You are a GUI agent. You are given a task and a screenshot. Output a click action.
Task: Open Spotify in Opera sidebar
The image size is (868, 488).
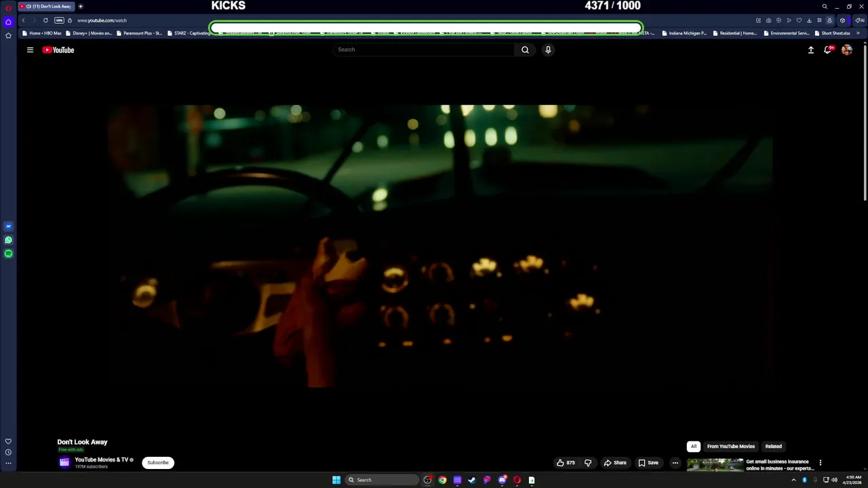click(8, 253)
